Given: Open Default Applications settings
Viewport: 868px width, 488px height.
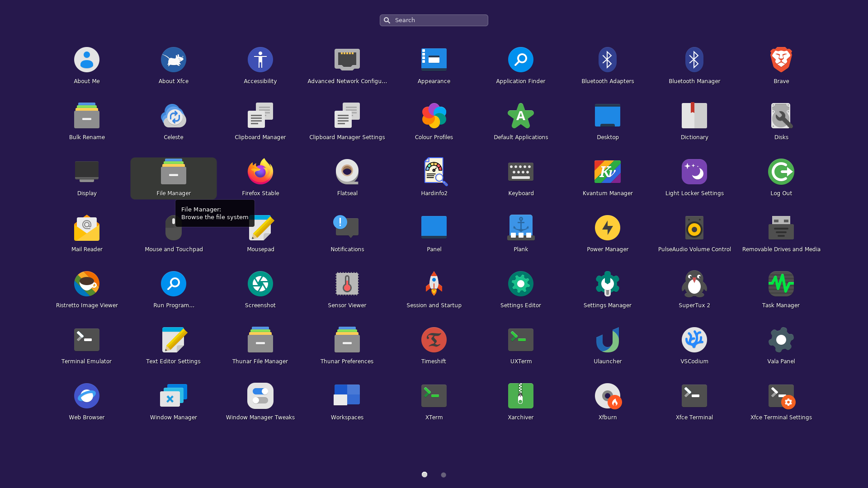Looking at the screenshot, I should click(521, 122).
